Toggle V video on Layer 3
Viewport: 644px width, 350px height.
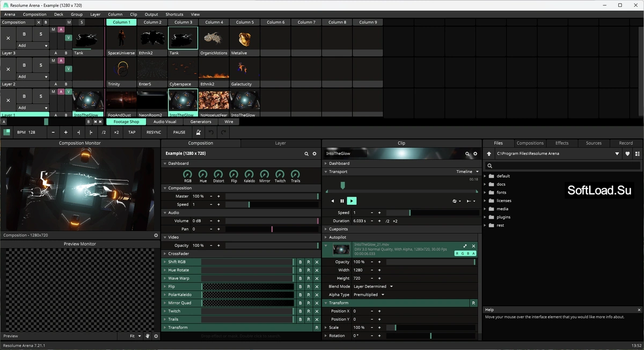(x=68, y=38)
